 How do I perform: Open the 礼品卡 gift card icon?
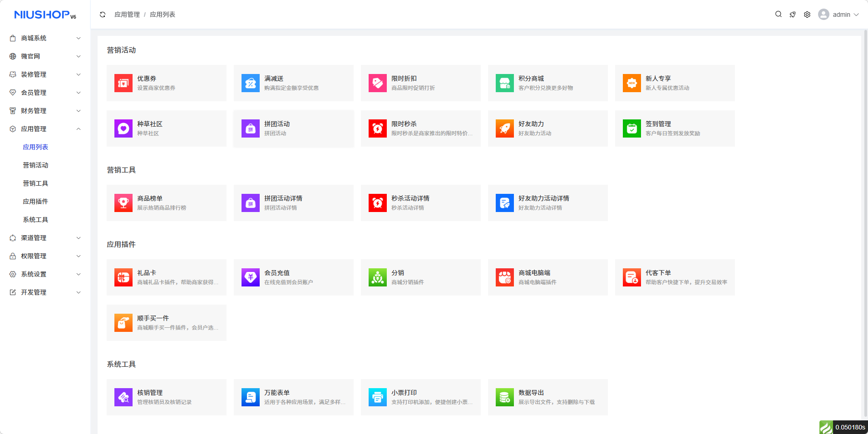[x=123, y=277]
